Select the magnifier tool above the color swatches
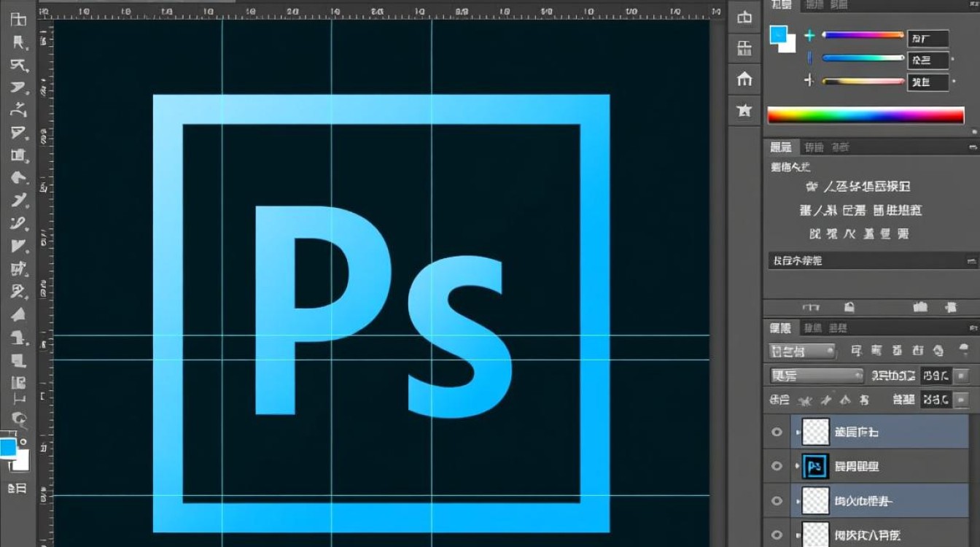Image resolution: width=980 pixels, height=547 pixels. (18, 419)
